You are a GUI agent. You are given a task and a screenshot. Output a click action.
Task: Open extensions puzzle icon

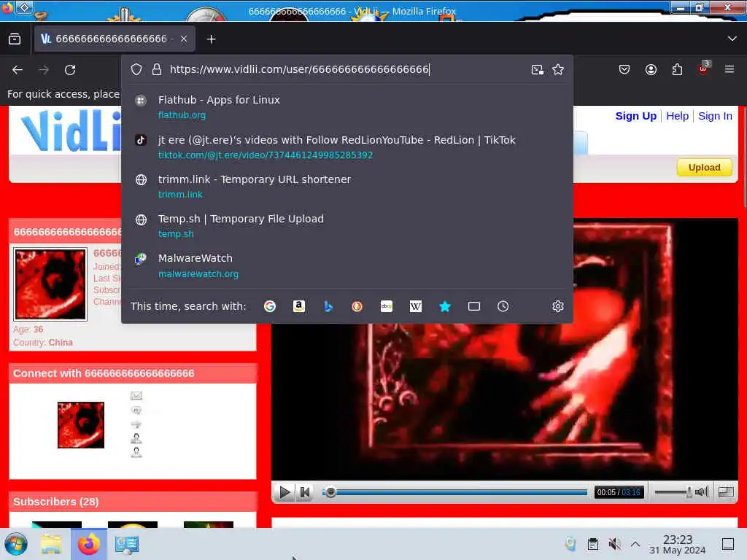pos(677,69)
